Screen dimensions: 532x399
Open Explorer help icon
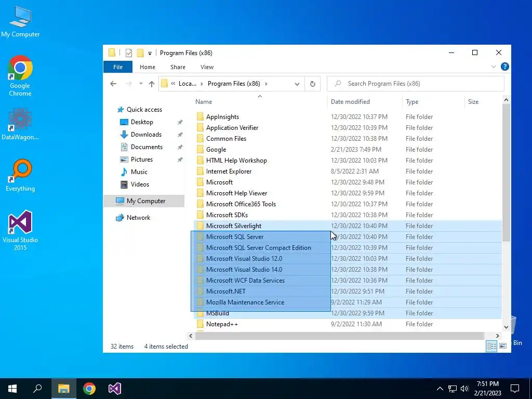pyautogui.click(x=504, y=67)
